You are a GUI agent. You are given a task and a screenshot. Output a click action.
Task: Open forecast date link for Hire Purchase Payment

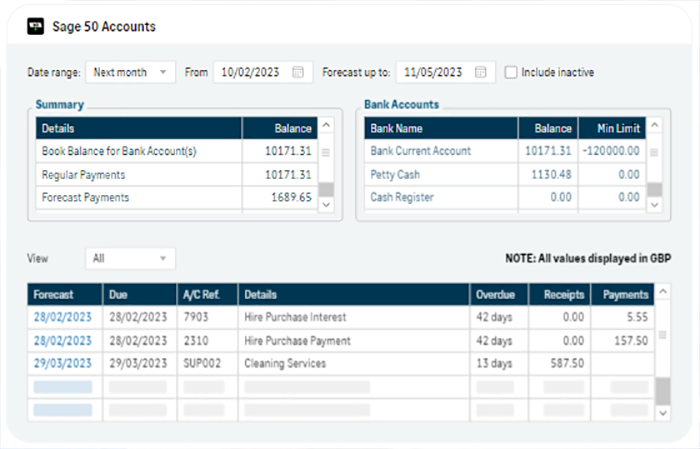[62, 341]
